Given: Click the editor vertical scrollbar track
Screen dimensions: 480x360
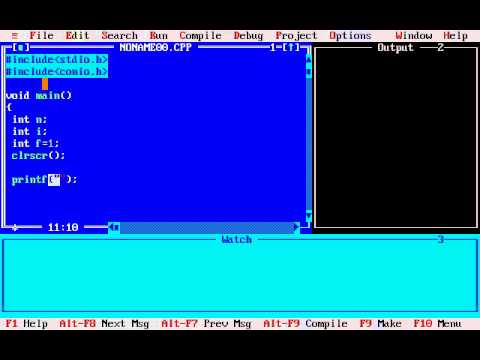Looking at the screenshot, I should pos(309,143).
